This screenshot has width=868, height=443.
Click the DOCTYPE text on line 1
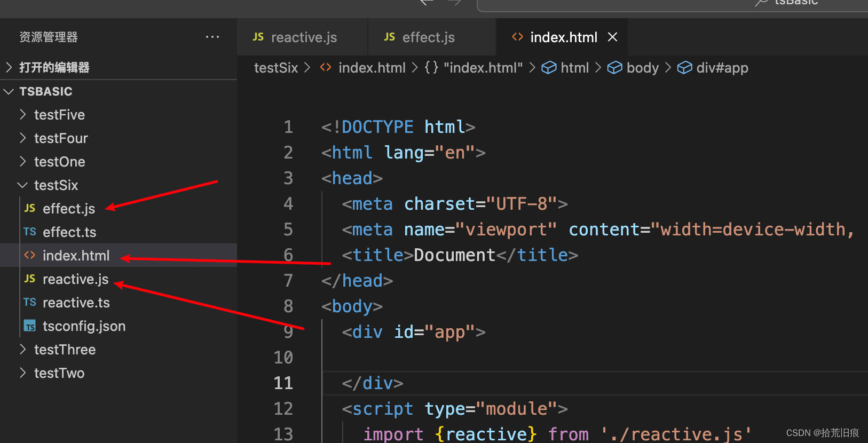(x=377, y=127)
